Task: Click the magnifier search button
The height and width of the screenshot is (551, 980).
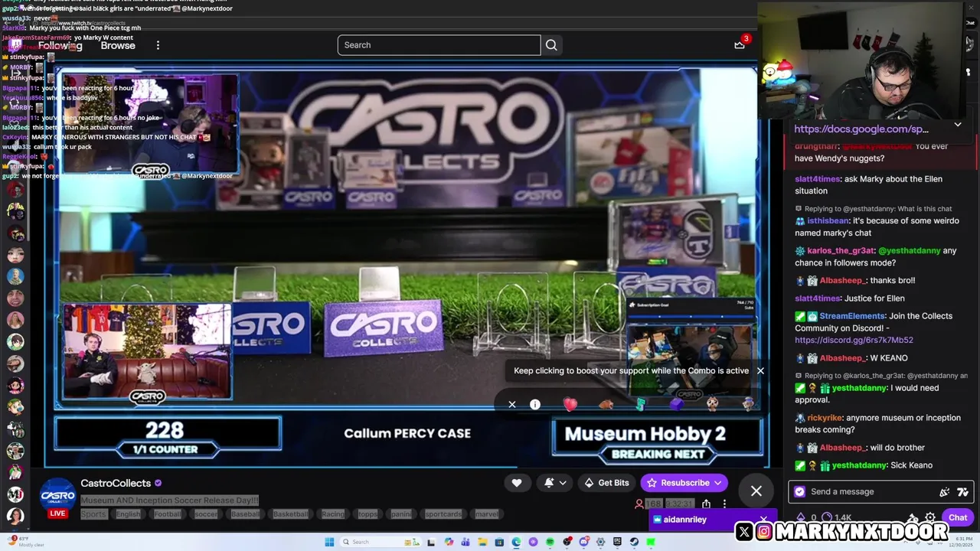Action: [x=551, y=45]
